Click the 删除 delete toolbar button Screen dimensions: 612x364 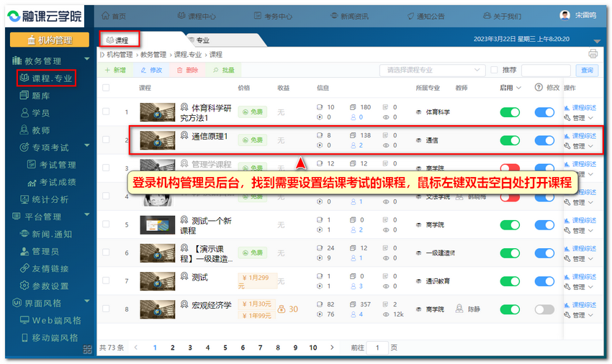click(187, 70)
